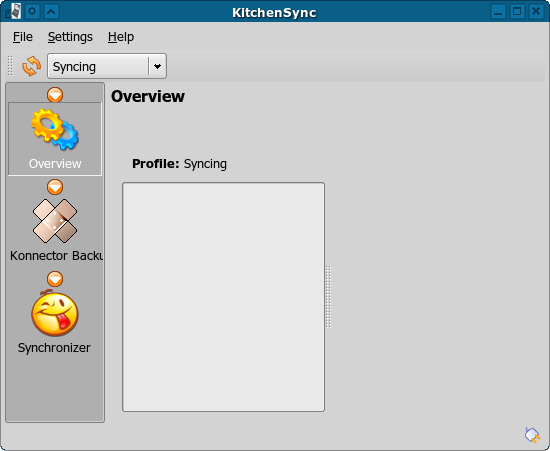Click the orange sync arrows toolbar icon
Screen dimensions: 550x451
tap(32, 66)
